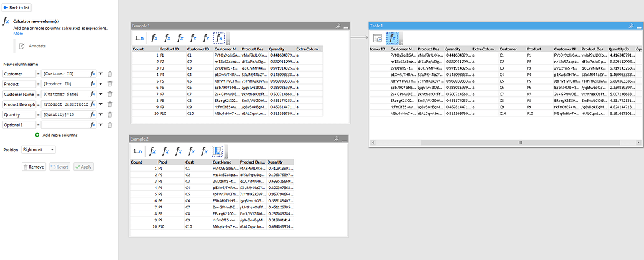Click the Revert button

pyautogui.click(x=60, y=167)
